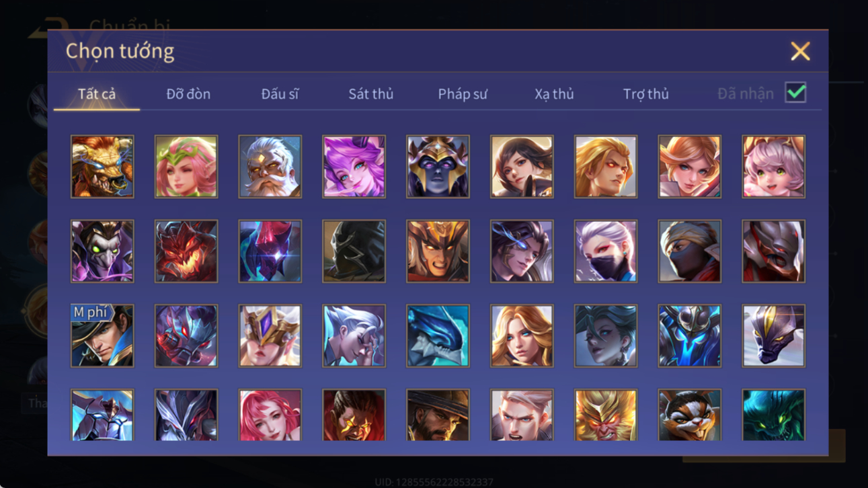The image size is (868, 488).
Task: Select the cowboy hat bearded hero
Action: pyautogui.click(x=438, y=415)
